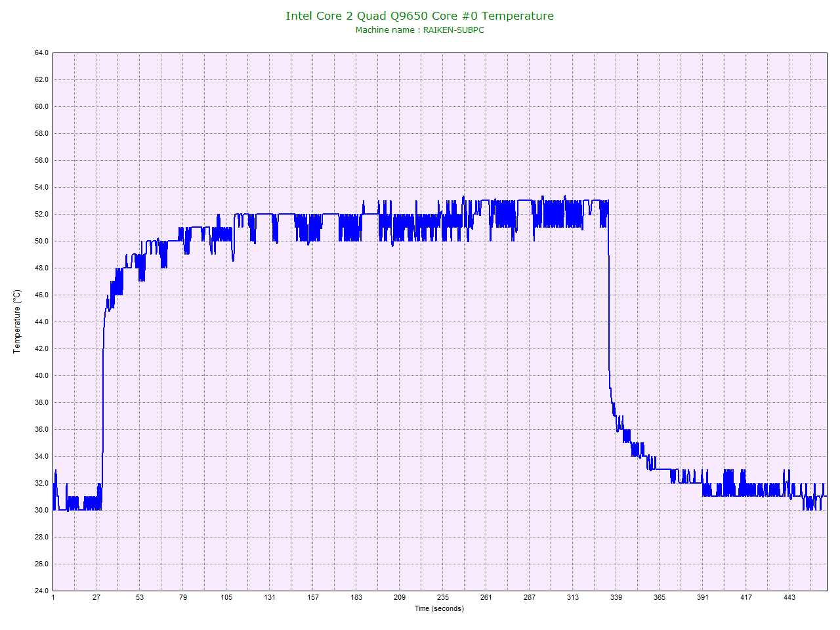Click the 46.0 y-axis value
The height and width of the screenshot is (630, 840).
click(41, 295)
